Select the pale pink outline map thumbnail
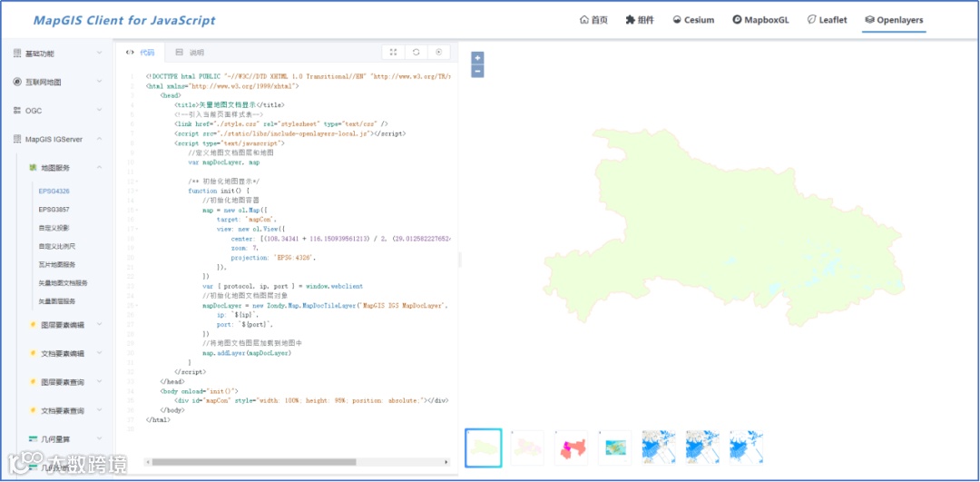This screenshot has height=482, width=980. point(527,448)
